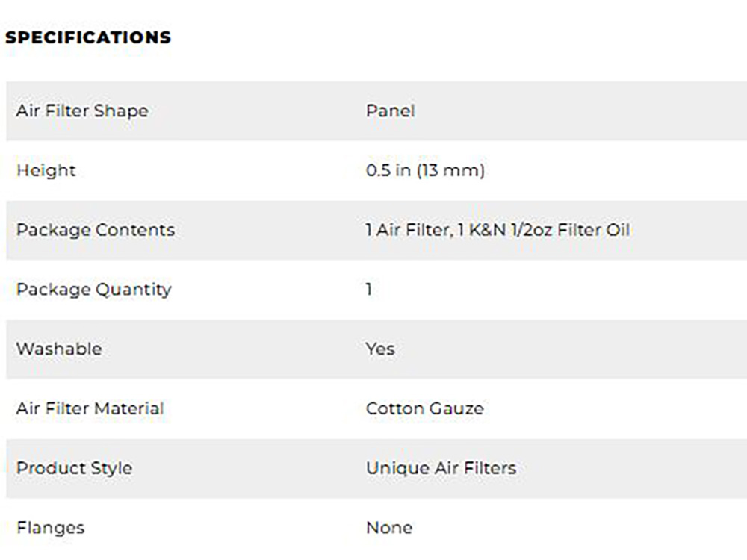This screenshot has width=747, height=560.
Task: Select the Package Quantity label
Action: click(x=94, y=290)
